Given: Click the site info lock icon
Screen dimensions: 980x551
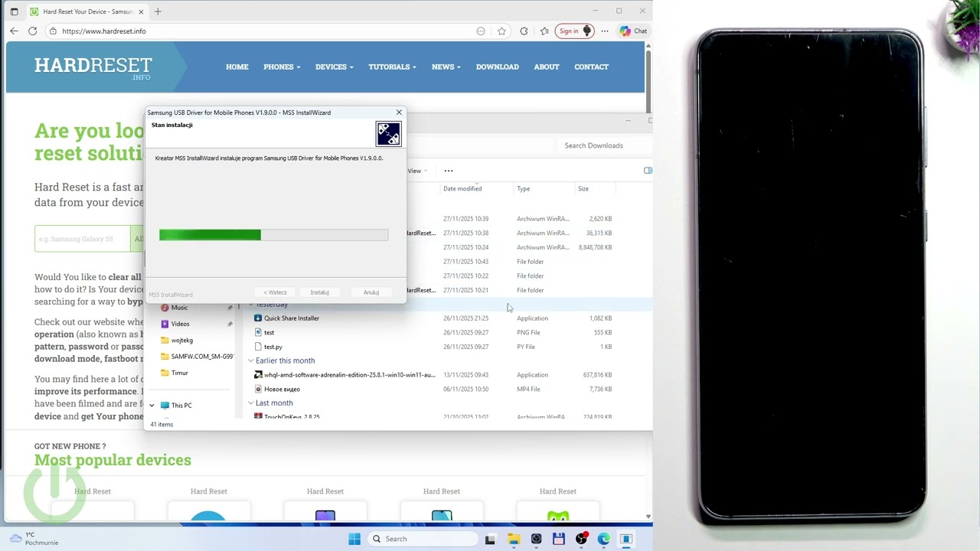Looking at the screenshot, I should point(52,31).
